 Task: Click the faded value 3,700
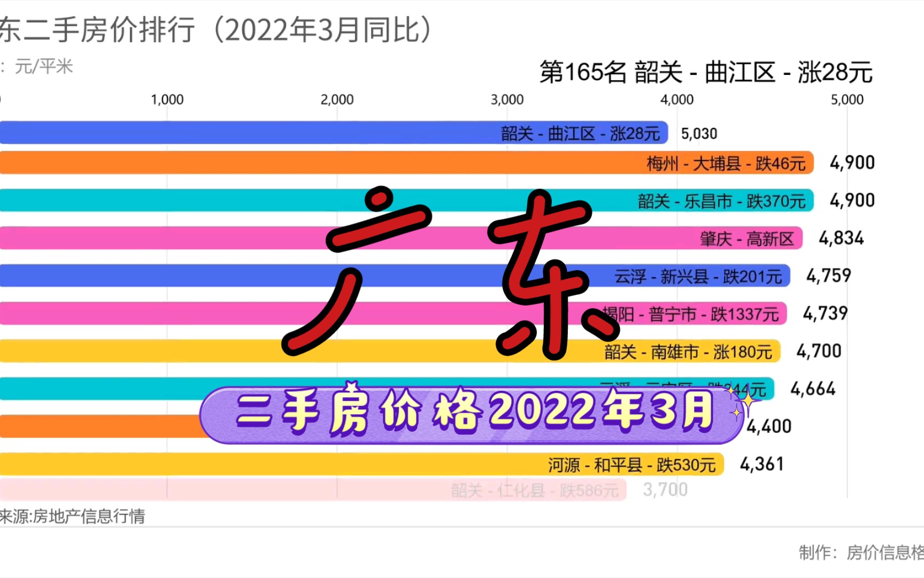665,490
